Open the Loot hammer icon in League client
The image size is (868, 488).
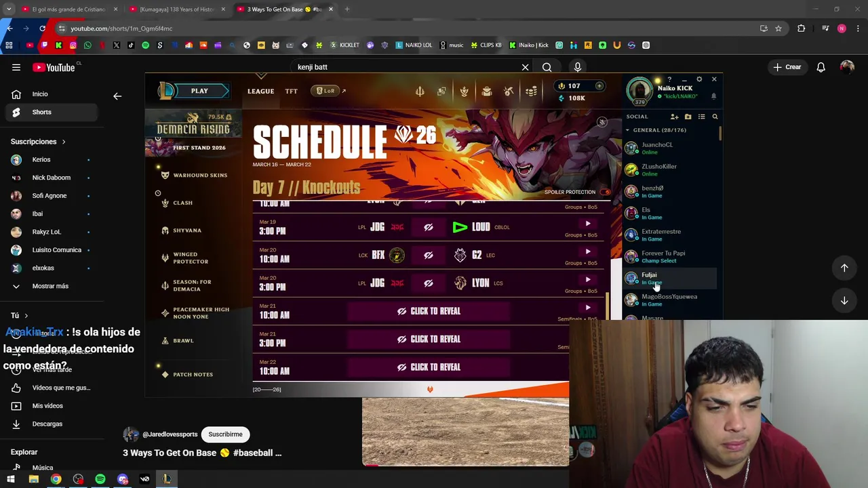tap(509, 91)
